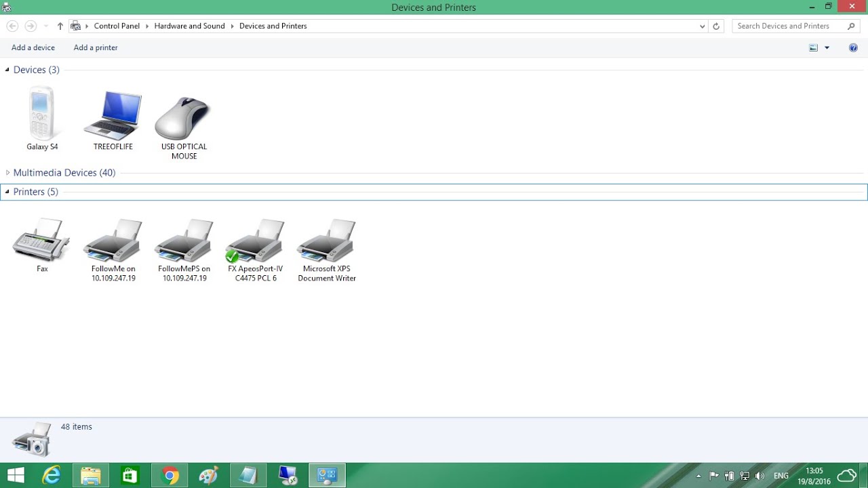This screenshot has height=488, width=868.
Task: Show hidden tray icons arrow
Action: [x=698, y=476]
